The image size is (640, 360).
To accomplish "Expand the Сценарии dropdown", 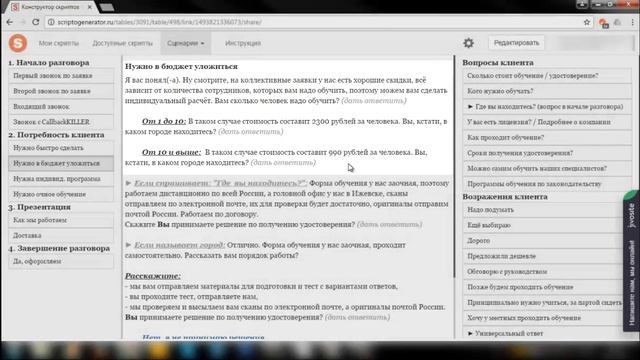I will 186,43.
